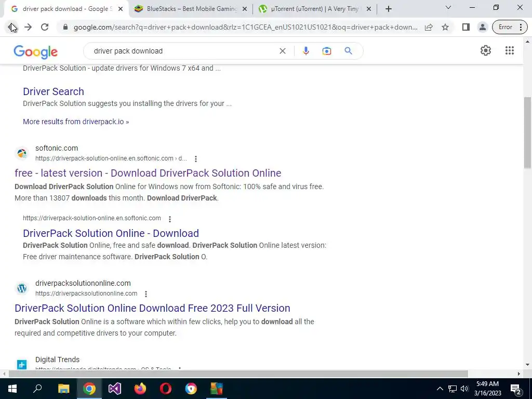This screenshot has height=399, width=532.
Task: Open options for the driverpack-solution-online.en.softonic.com sub-result
Action: coord(170,219)
